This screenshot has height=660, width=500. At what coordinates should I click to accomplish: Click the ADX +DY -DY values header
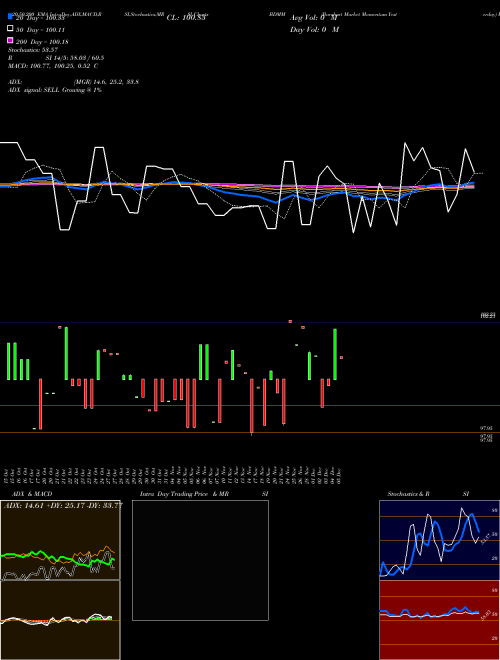(63, 505)
